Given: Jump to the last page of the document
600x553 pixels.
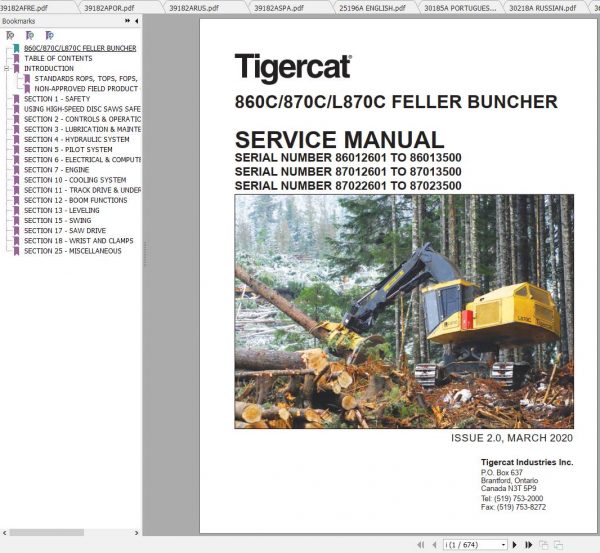Looking at the screenshot, I should point(529,545).
